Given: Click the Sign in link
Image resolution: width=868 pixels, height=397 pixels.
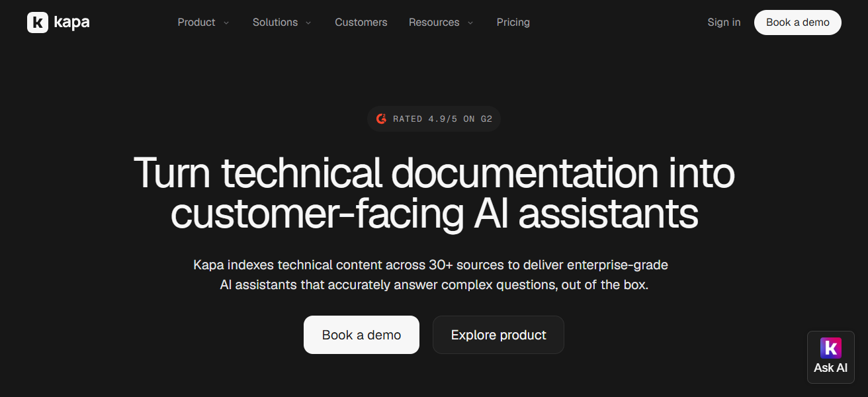Looking at the screenshot, I should [x=724, y=22].
